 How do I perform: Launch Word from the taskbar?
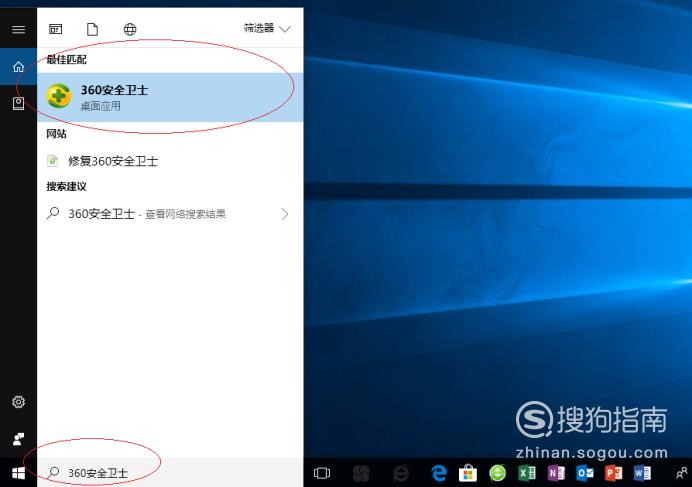pos(643,473)
